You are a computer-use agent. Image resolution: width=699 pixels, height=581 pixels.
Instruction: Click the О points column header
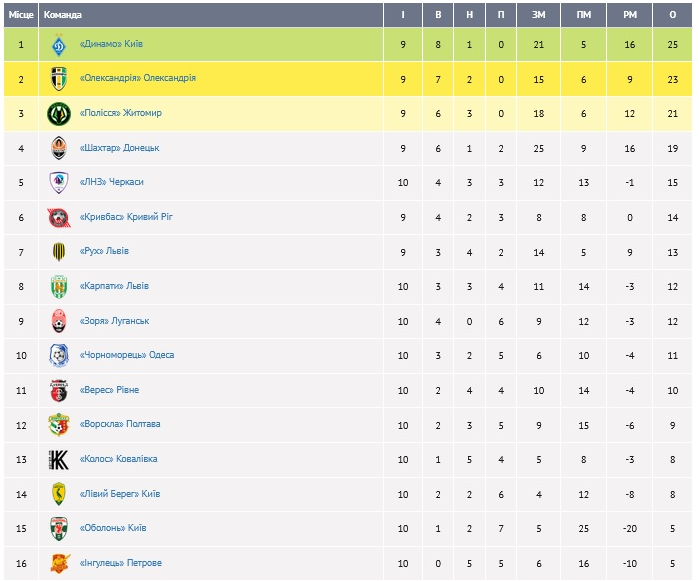[x=674, y=15]
